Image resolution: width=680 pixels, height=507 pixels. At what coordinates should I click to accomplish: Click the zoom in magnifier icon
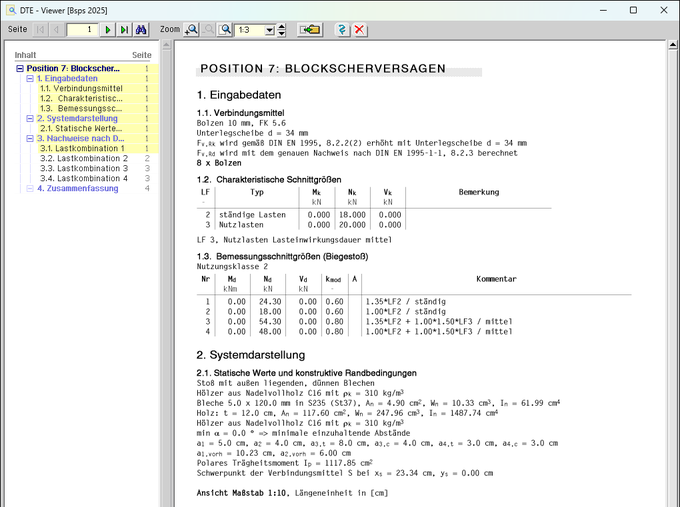click(x=192, y=30)
